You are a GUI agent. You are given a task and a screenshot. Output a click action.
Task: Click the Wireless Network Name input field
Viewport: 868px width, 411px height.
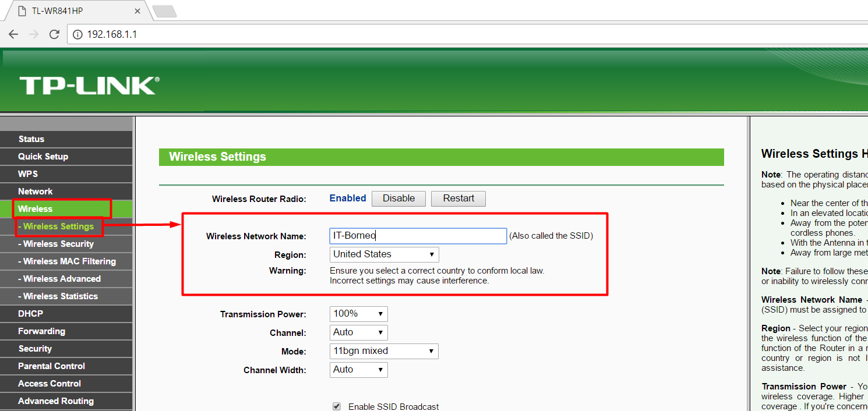click(x=418, y=235)
